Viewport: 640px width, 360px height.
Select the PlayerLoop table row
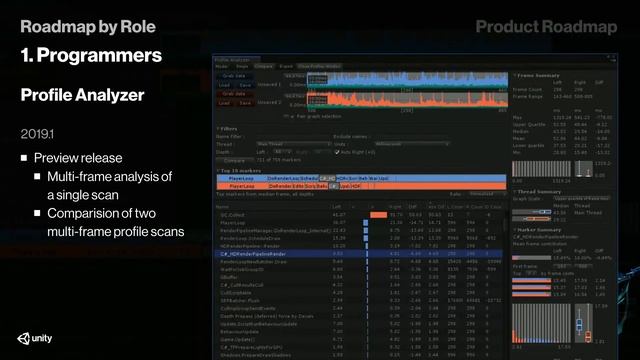[359, 223]
